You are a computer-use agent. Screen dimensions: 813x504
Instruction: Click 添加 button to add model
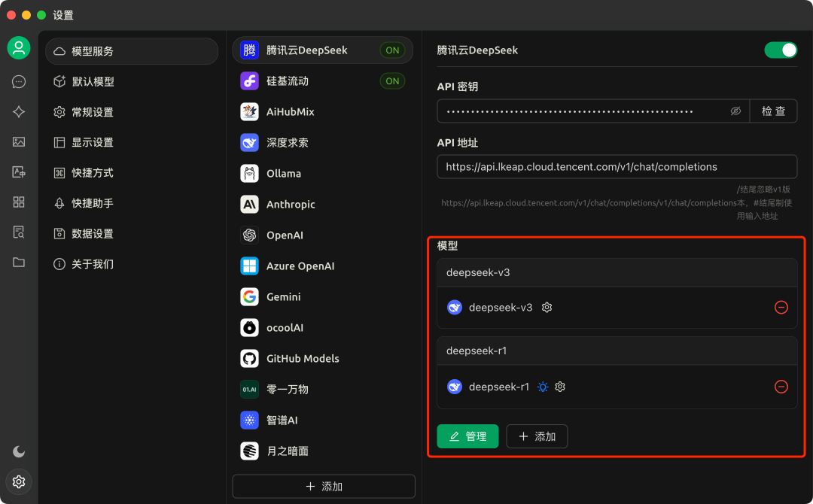click(537, 436)
